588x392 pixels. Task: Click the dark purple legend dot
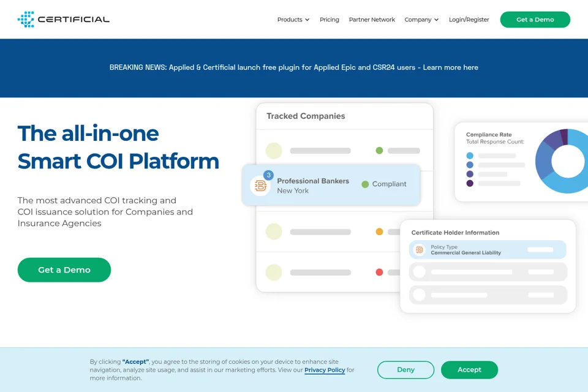[x=470, y=183]
